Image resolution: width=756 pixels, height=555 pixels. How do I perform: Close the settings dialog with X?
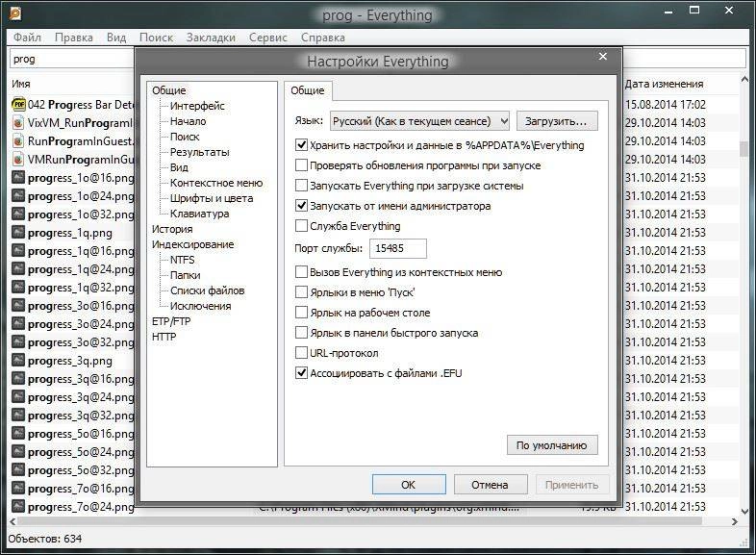coord(603,57)
